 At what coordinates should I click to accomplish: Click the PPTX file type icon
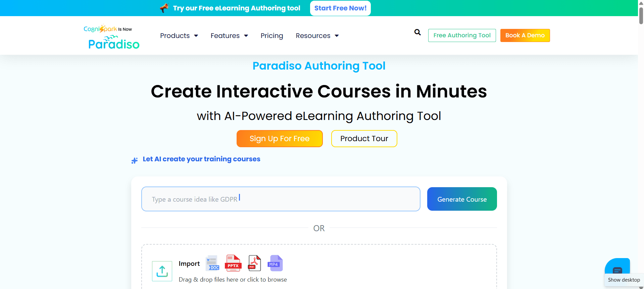click(233, 263)
